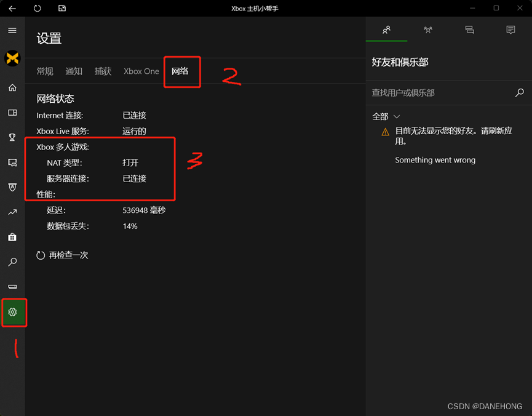
Task: Click the 设置 page title
Action: pos(49,38)
